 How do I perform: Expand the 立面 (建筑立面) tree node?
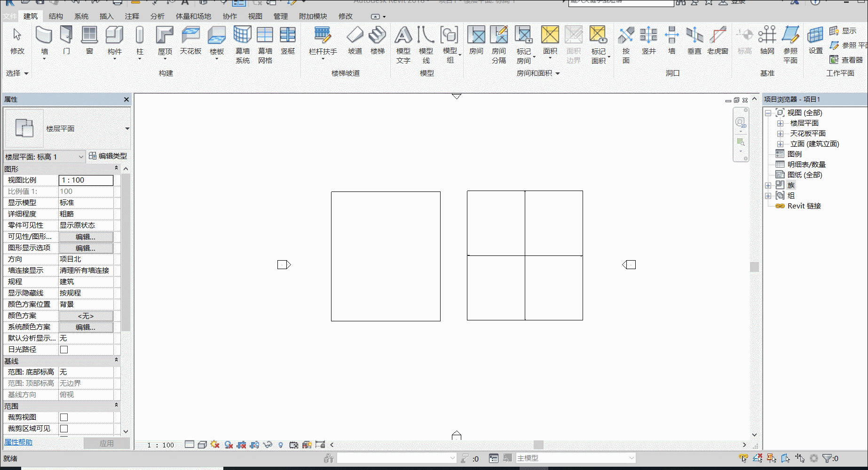pyautogui.click(x=780, y=144)
